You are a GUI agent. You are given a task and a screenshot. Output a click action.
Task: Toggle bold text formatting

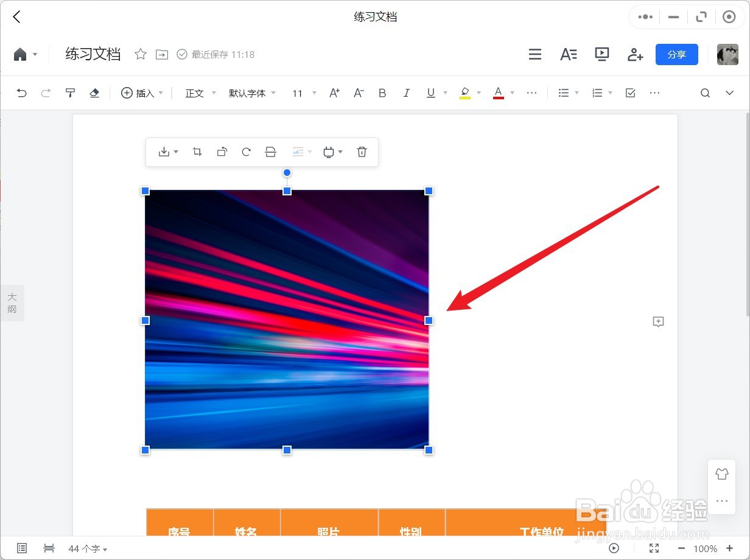click(x=382, y=93)
